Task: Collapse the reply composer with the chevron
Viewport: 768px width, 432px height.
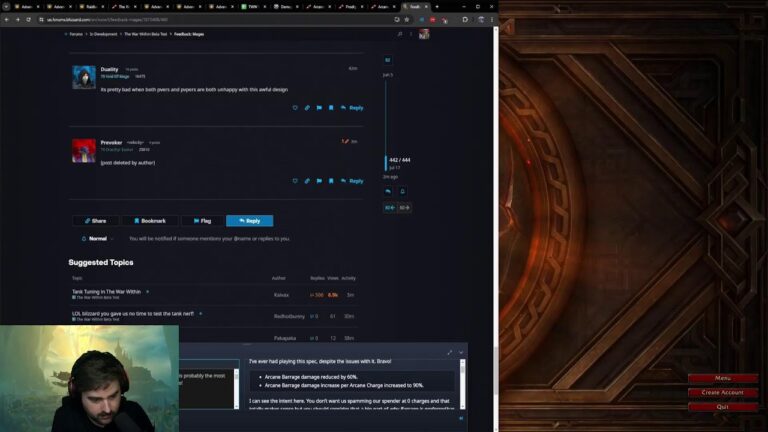Action: point(461,353)
